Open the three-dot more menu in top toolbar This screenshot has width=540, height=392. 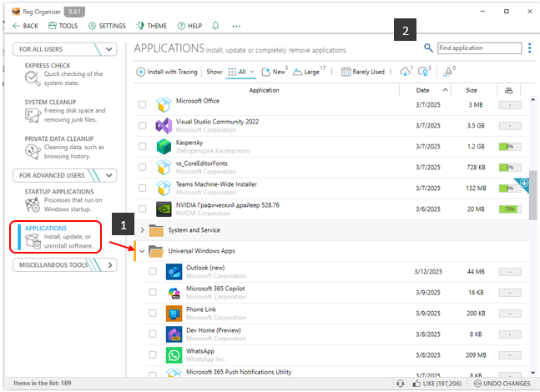pyautogui.click(x=236, y=26)
